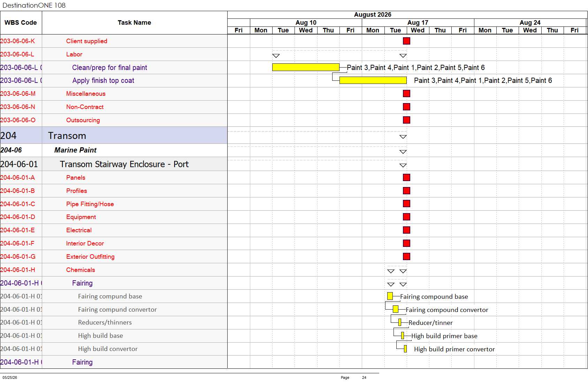Screen dimensions: 588x382
Task: Select the Marine Paint row
Action: (x=114, y=150)
